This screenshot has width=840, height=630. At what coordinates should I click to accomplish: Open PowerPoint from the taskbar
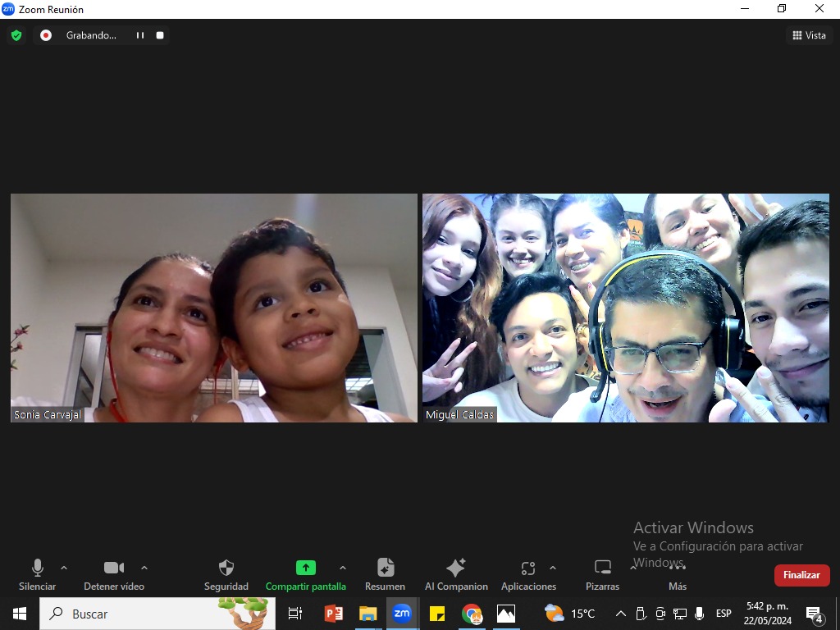333,614
